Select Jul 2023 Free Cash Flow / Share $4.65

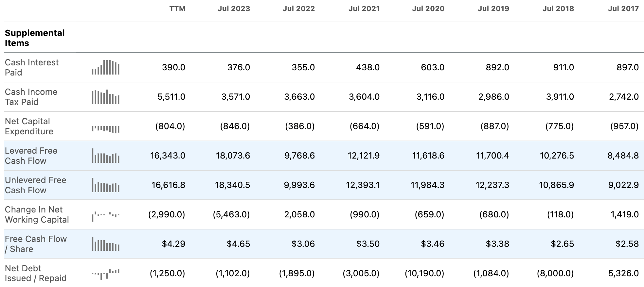pos(238,244)
